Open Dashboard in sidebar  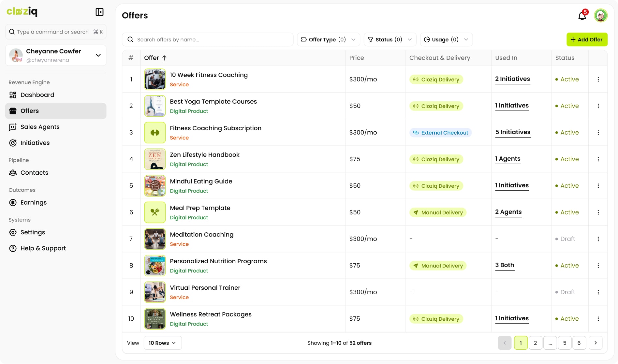(x=56, y=95)
